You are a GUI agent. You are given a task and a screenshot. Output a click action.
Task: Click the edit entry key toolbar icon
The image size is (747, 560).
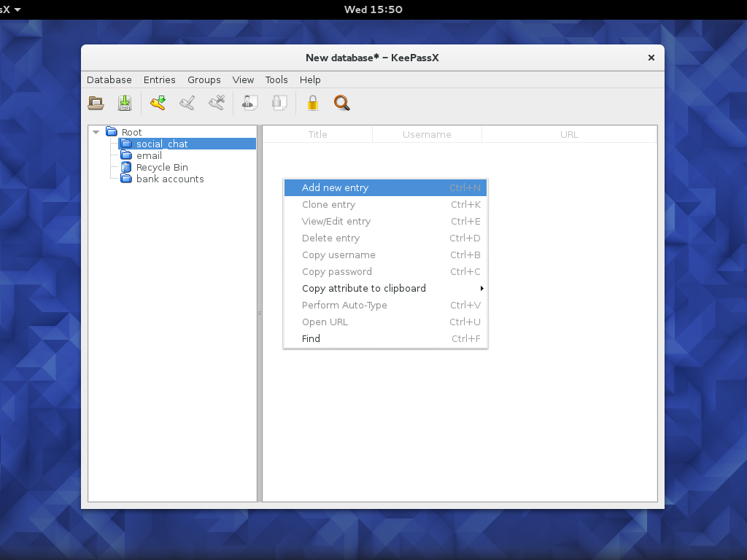coord(187,103)
